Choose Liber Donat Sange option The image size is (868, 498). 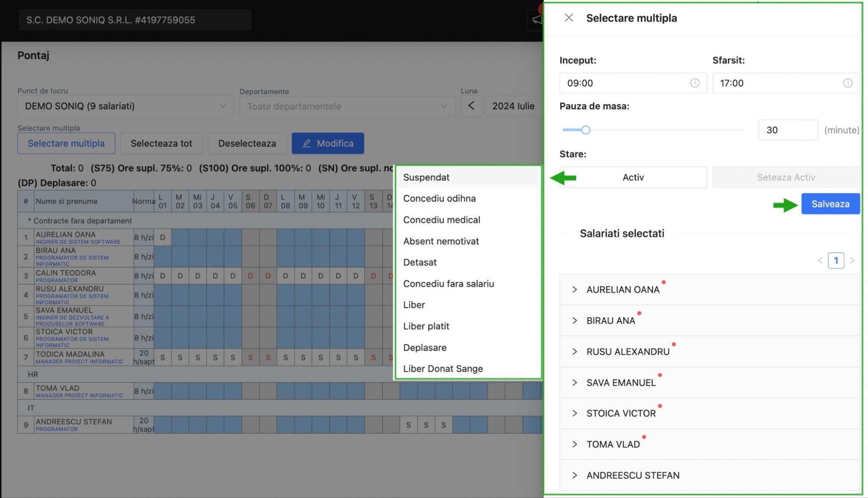(468, 369)
